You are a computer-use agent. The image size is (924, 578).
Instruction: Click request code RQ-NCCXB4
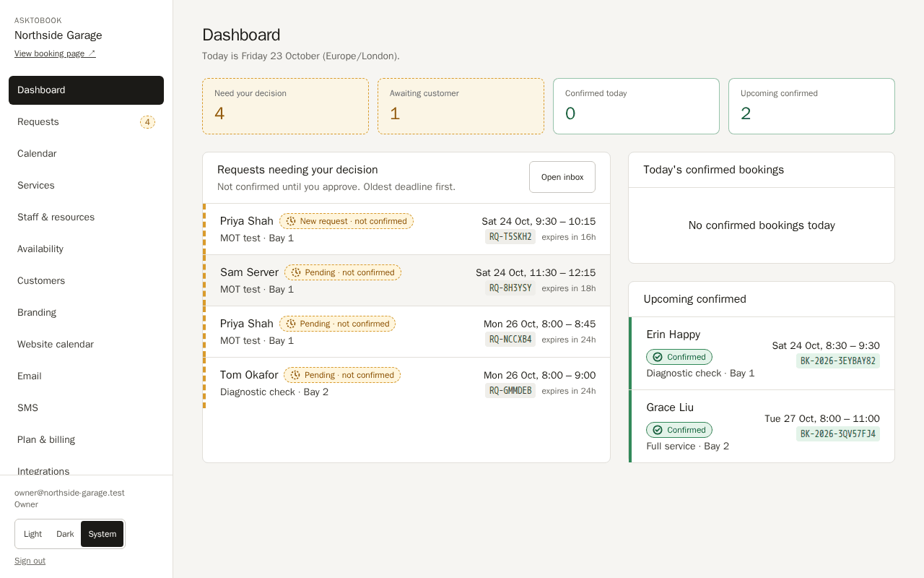coord(510,340)
